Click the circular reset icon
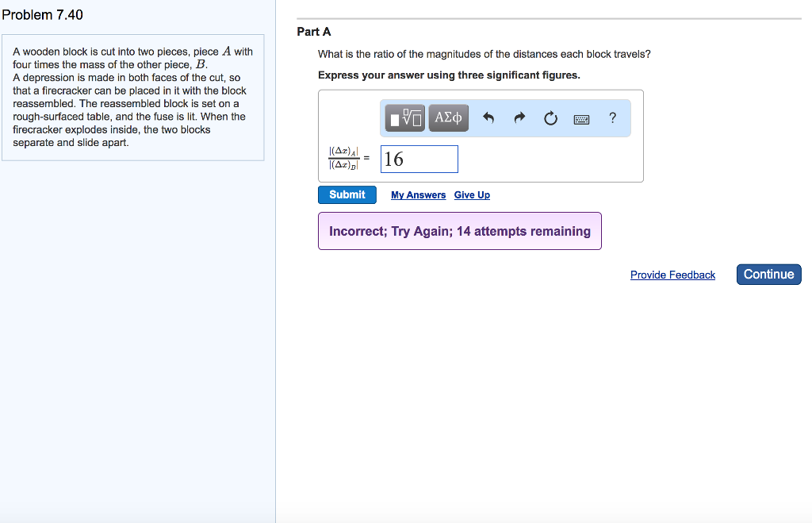Image resolution: width=812 pixels, height=523 pixels. (x=550, y=119)
